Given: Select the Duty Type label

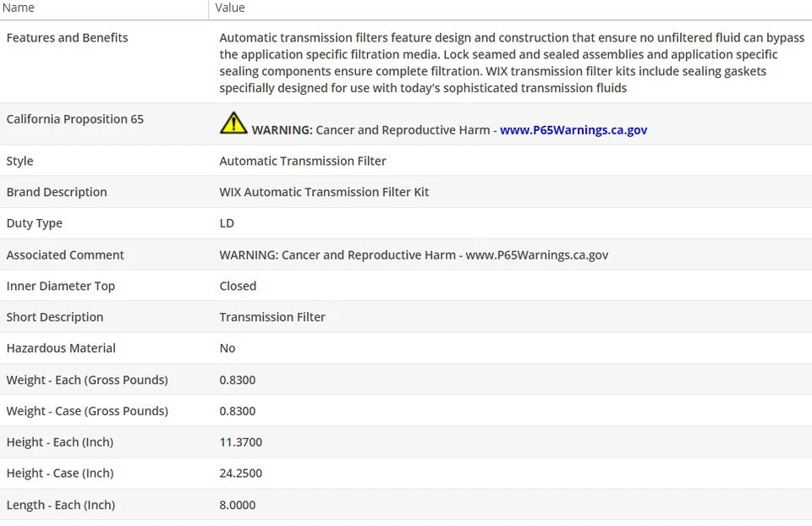Looking at the screenshot, I should click(34, 223).
